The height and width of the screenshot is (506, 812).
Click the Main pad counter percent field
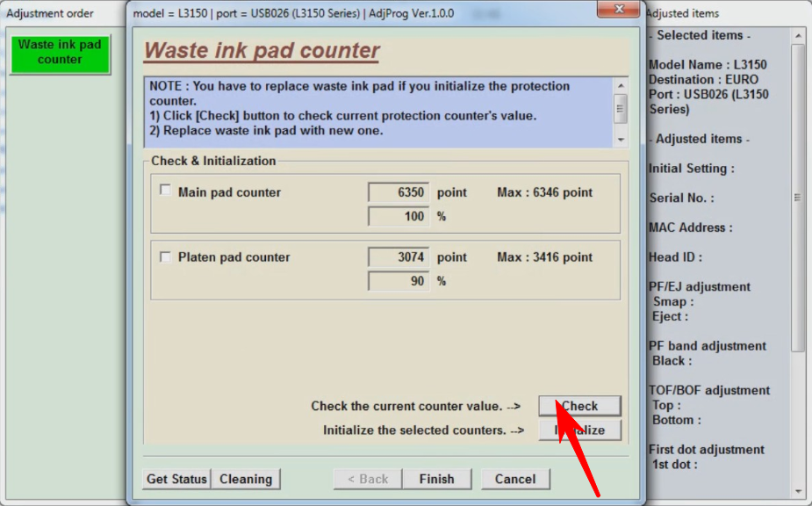[399, 216]
